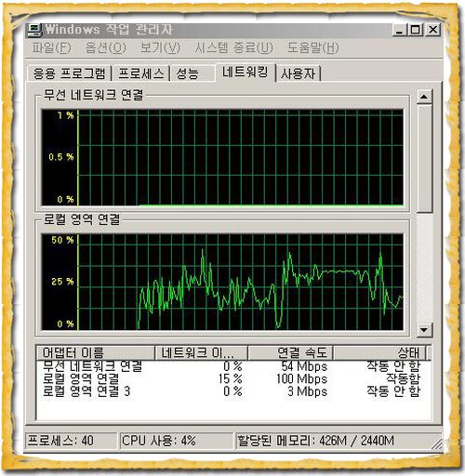Viewport: 465px width, 476px height.
Task: Sort by 어댑터 이름 column header
Action: 96,352
